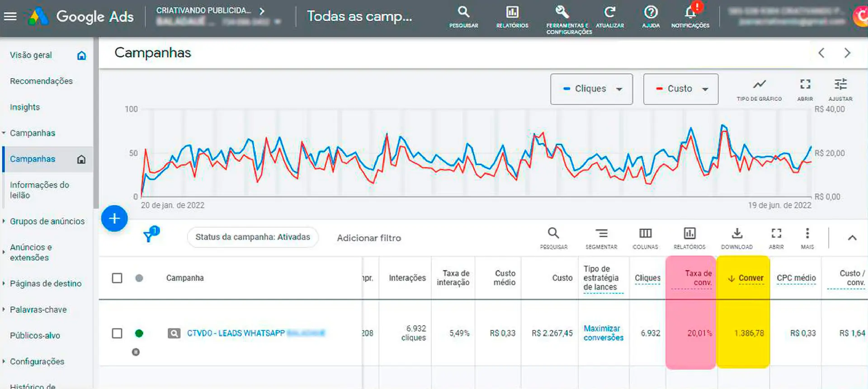This screenshot has height=389, width=868.
Task: Toggle green status dot of campaign
Action: (x=139, y=333)
